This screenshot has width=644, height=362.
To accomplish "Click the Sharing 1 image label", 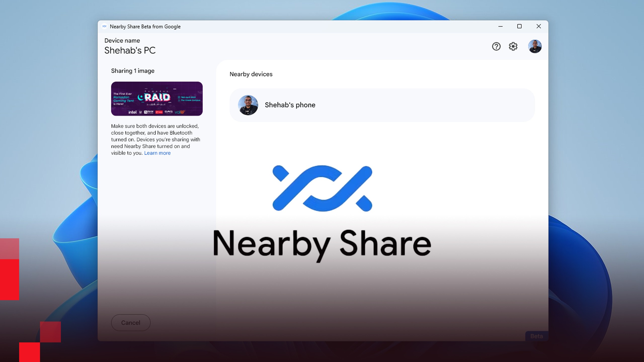I will [x=133, y=71].
